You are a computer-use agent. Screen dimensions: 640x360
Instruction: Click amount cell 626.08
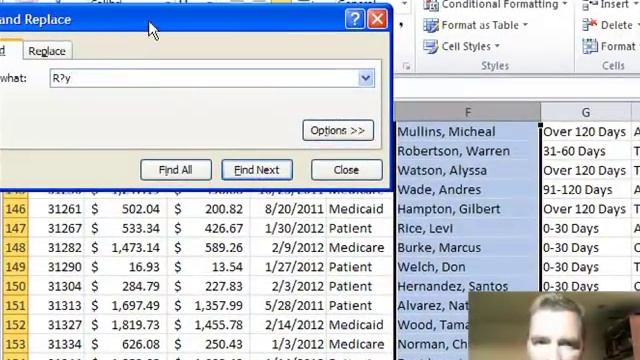point(126,344)
